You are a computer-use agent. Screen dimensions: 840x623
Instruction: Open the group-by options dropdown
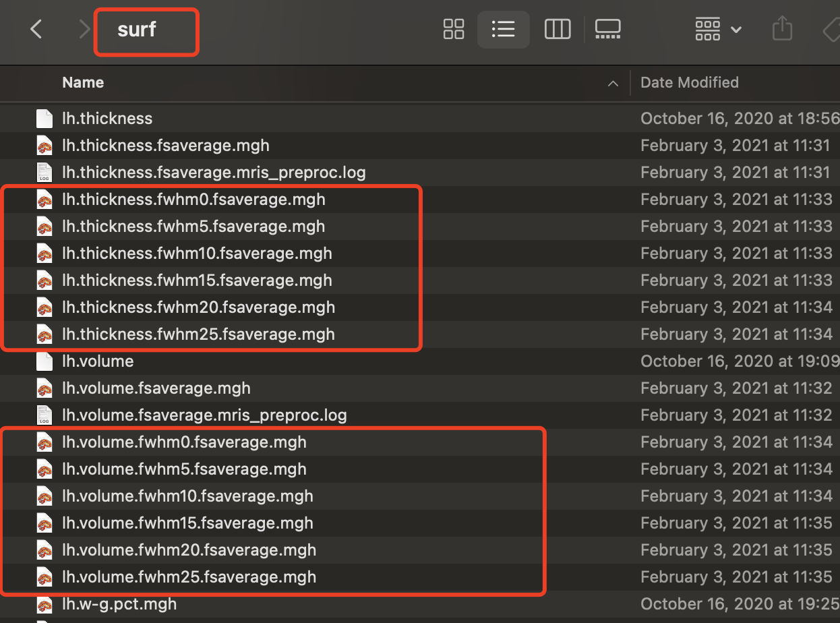[719, 29]
